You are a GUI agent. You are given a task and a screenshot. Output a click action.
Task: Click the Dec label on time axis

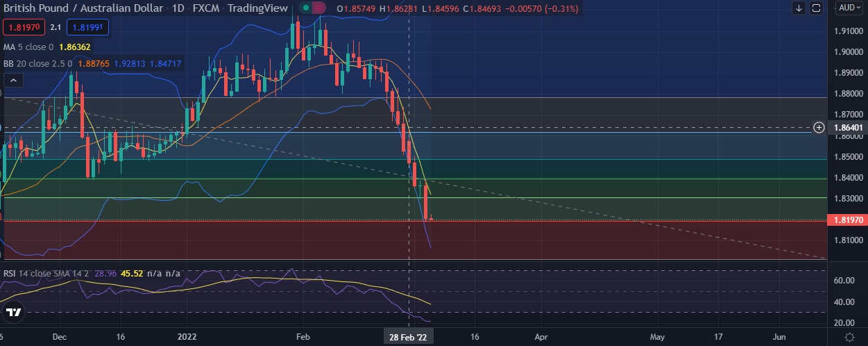[59, 336]
